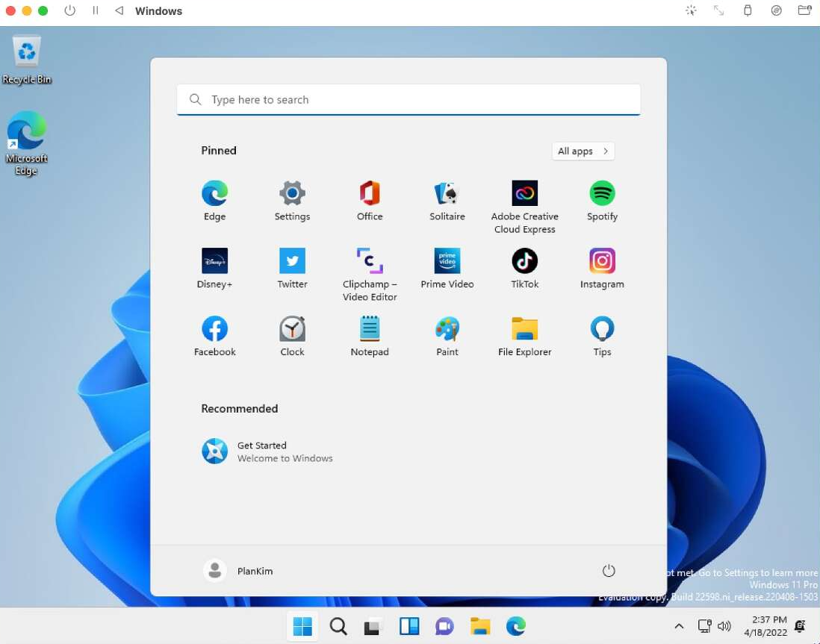Launch Instagram from pinned apps
The height and width of the screenshot is (644, 820).
click(602, 269)
